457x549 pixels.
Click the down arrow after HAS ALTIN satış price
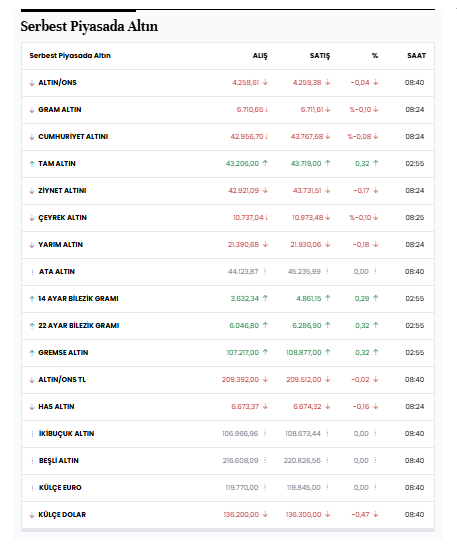[328, 406]
